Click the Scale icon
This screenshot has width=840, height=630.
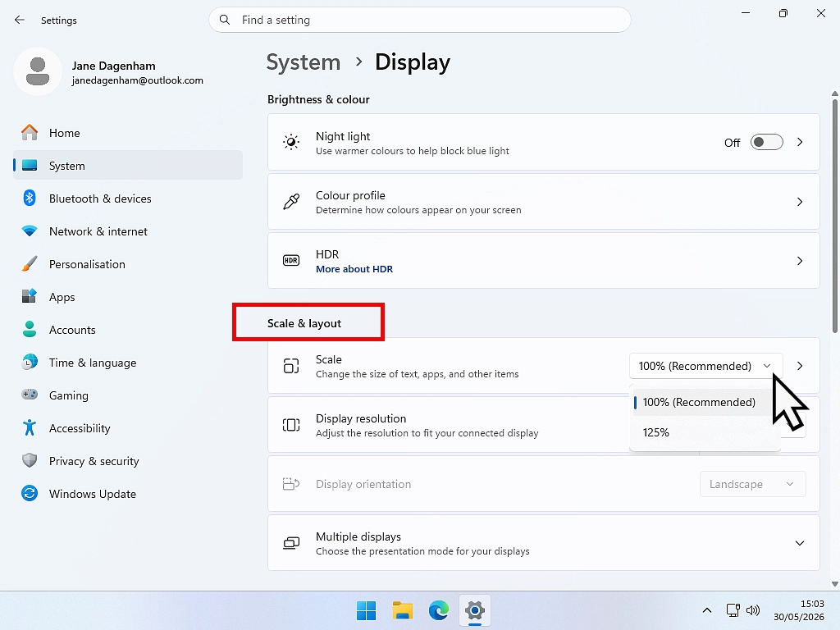coord(291,366)
